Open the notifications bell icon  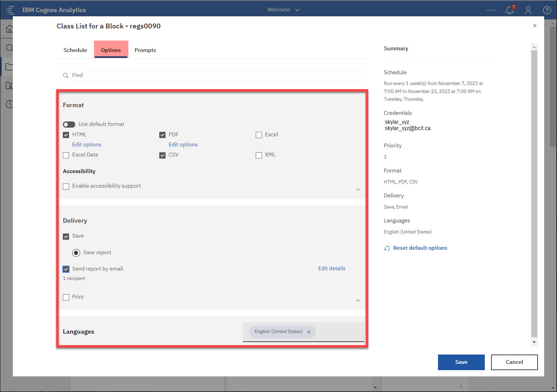coord(509,10)
